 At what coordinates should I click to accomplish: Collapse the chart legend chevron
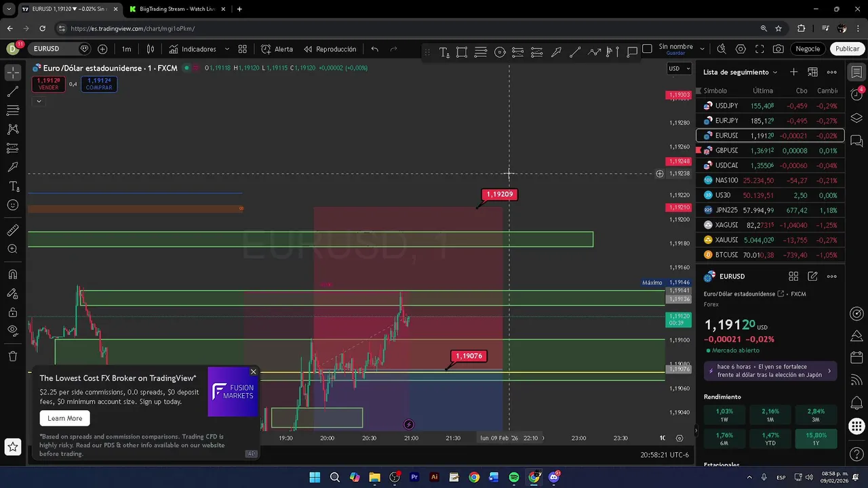point(39,101)
